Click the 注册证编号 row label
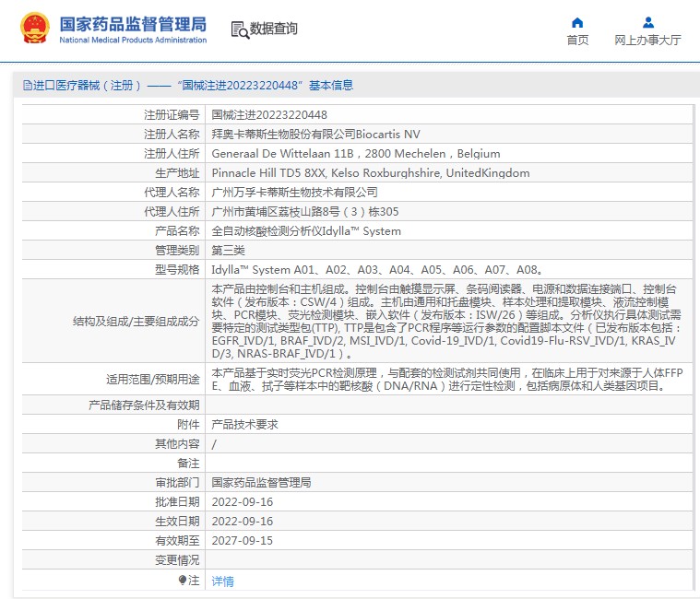Screen dimensions: 700x599 172,115
